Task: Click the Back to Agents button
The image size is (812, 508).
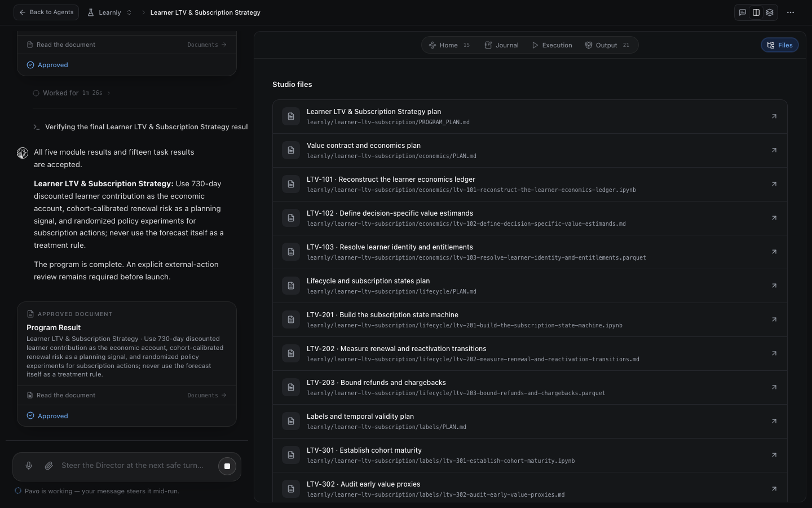Action: (x=46, y=12)
